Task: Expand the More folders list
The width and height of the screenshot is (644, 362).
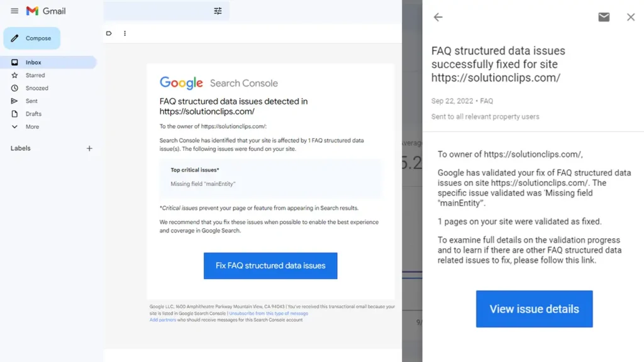Action: coord(32,127)
